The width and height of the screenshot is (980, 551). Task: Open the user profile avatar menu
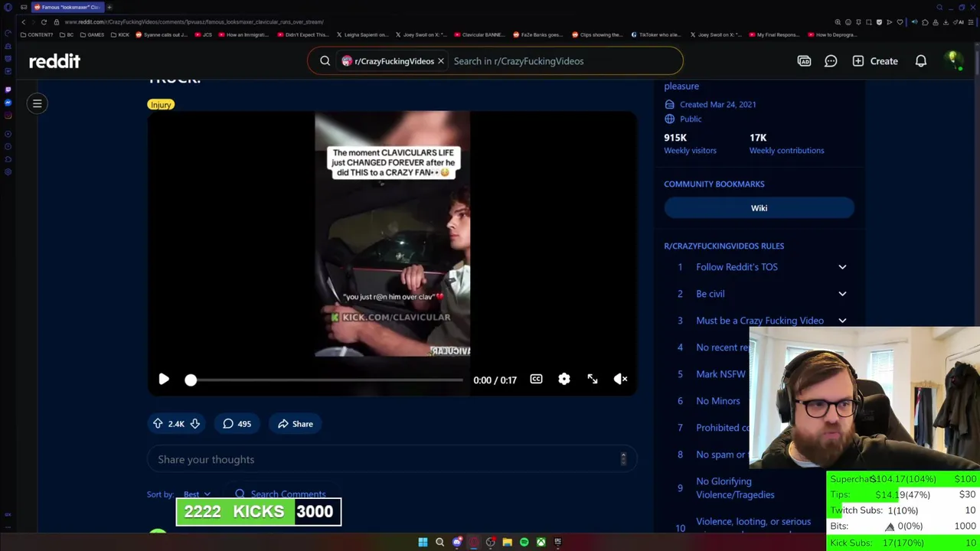[x=953, y=60]
